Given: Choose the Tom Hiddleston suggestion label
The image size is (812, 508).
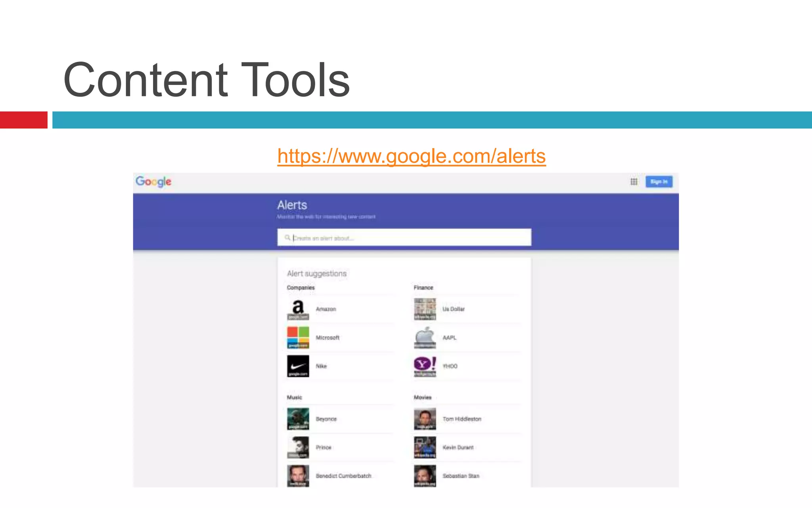Looking at the screenshot, I should (462, 419).
